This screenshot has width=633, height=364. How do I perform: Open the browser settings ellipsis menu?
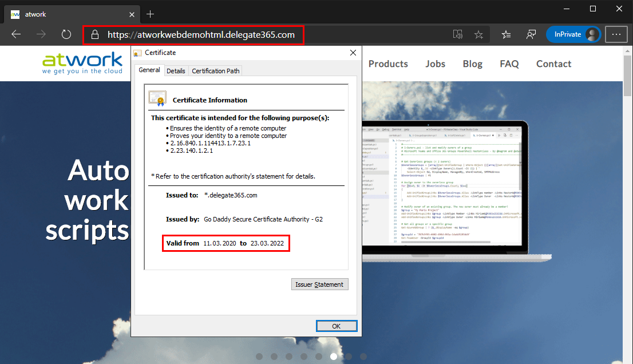[x=616, y=34]
